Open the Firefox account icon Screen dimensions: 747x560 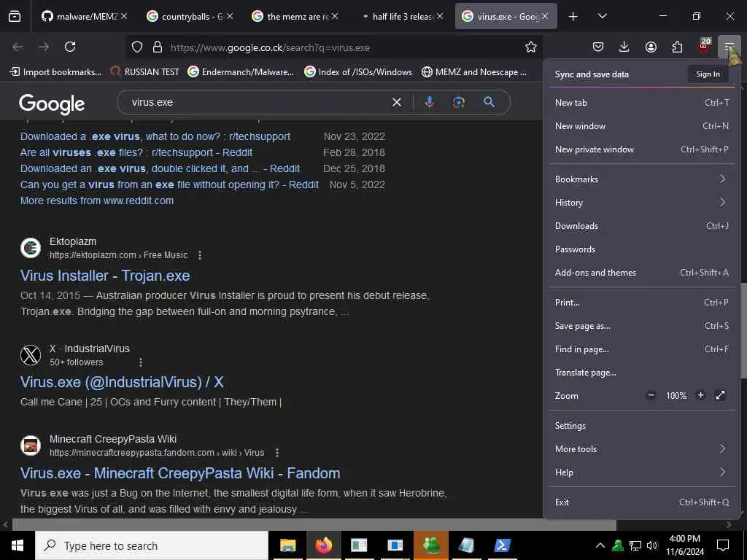pyautogui.click(x=651, y=47)
